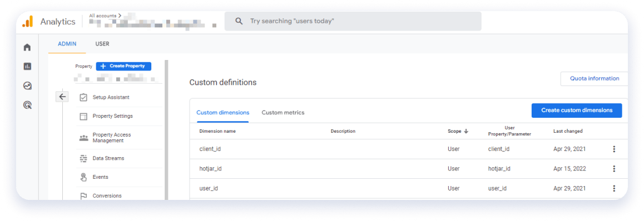
Task: Click the property column vertical scrollbar
Action: 166,130
